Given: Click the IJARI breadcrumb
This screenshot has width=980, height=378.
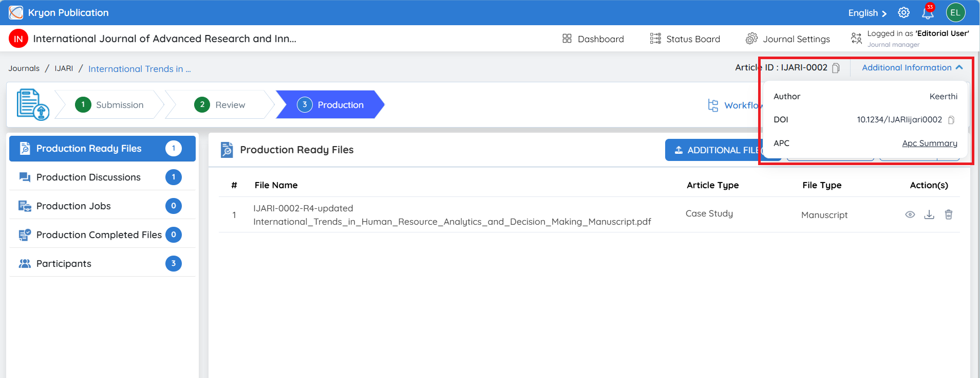Looking at the screenshot, I should tap(64, 68).
